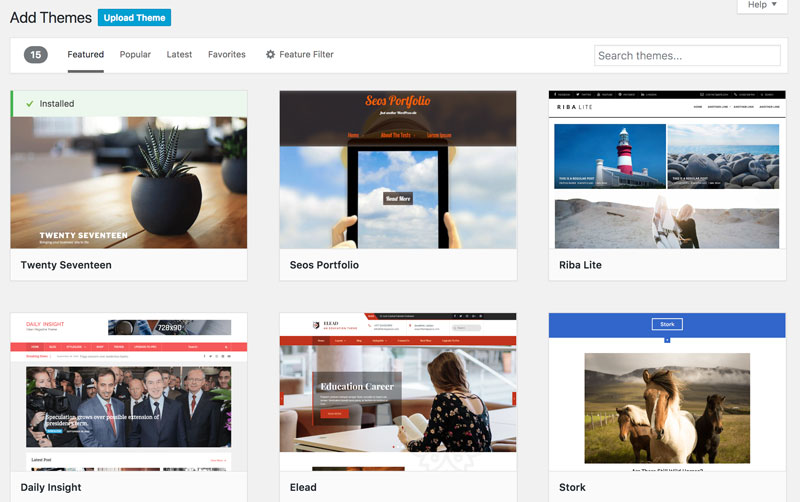800x502 pixels.
Task: Click the Seos Portfolio theme title
Action: (x=324, y=265)
